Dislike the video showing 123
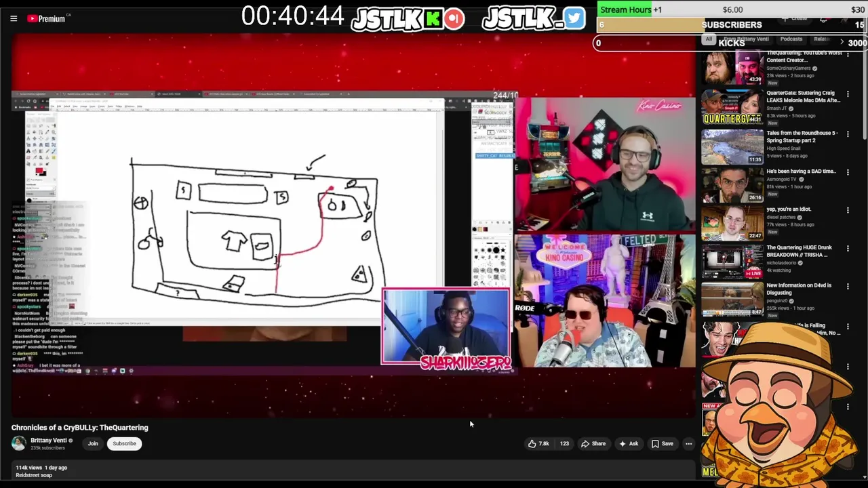 coord(564,444)
